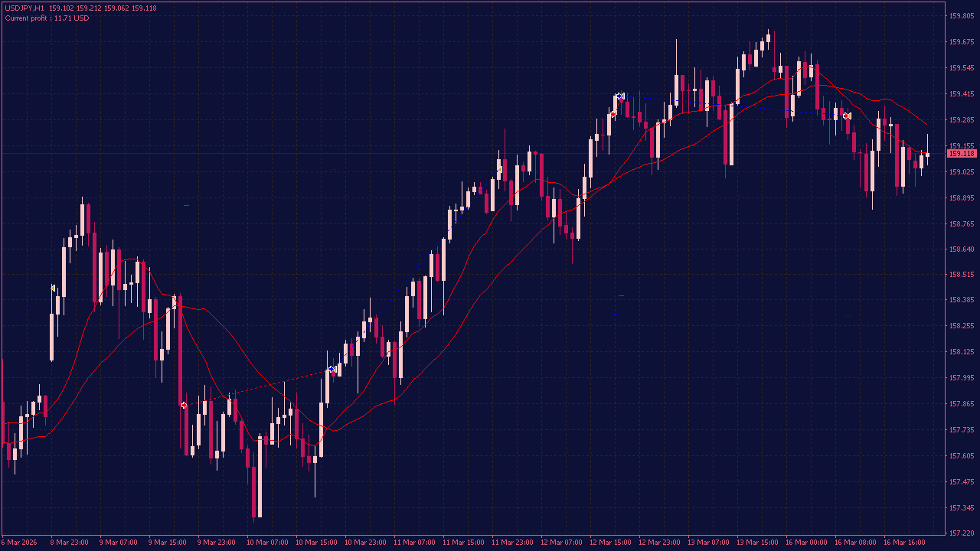Pick the 10 Mar 23:00 time label

coord(365,543)
